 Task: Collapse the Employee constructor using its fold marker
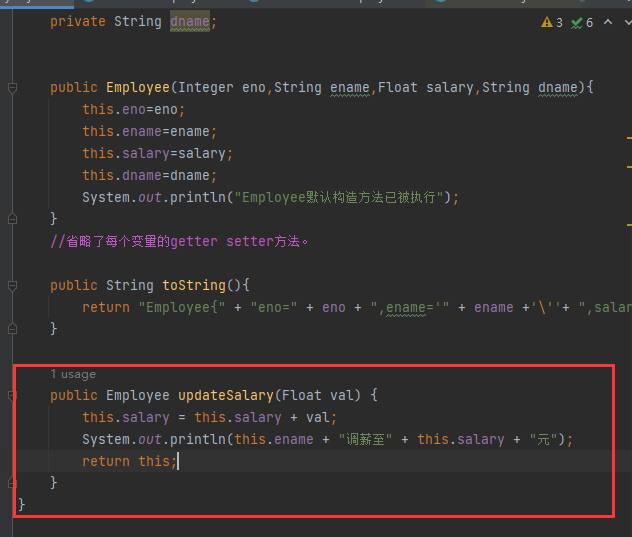(12, 88)
